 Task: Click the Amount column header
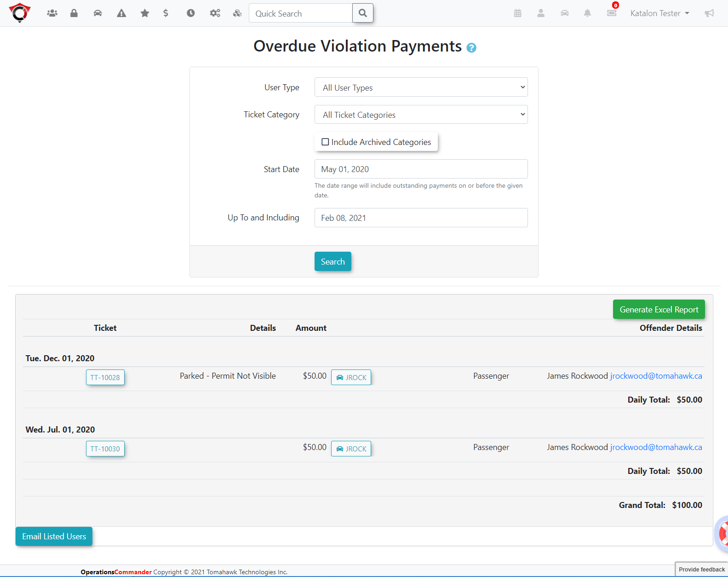point(311,328)
